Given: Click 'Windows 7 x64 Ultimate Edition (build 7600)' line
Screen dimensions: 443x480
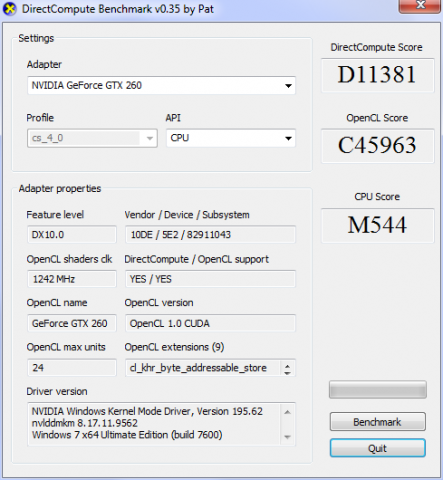Looking at the screenshot, I should [x=127, y=435].
